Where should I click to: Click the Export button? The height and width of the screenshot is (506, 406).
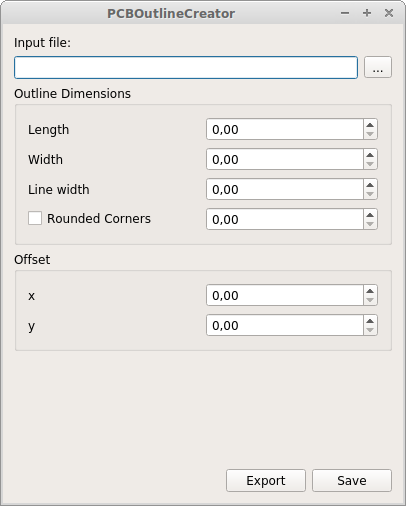click(x=266, y=480)
